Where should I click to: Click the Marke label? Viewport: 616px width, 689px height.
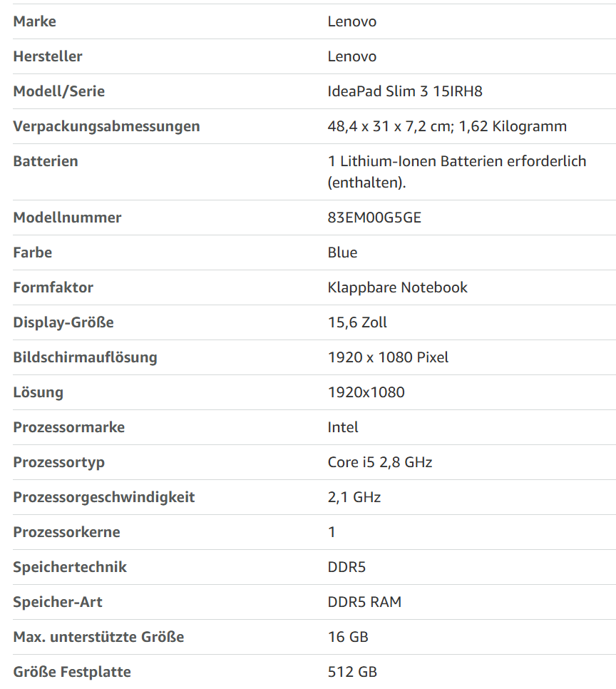click(35, 21)
